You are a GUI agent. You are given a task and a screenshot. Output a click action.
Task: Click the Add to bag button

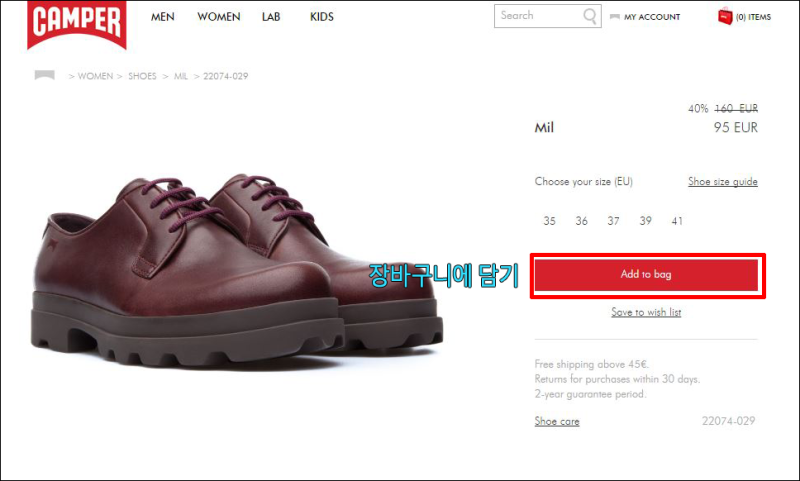coord(646,274)
